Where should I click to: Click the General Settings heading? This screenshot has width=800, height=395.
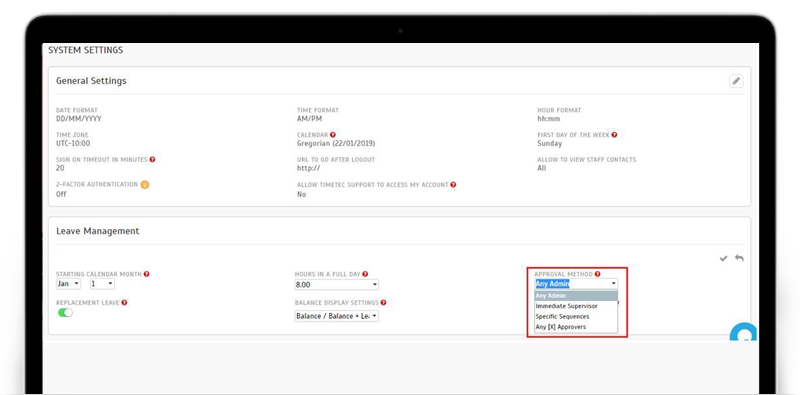coord(91,81)
